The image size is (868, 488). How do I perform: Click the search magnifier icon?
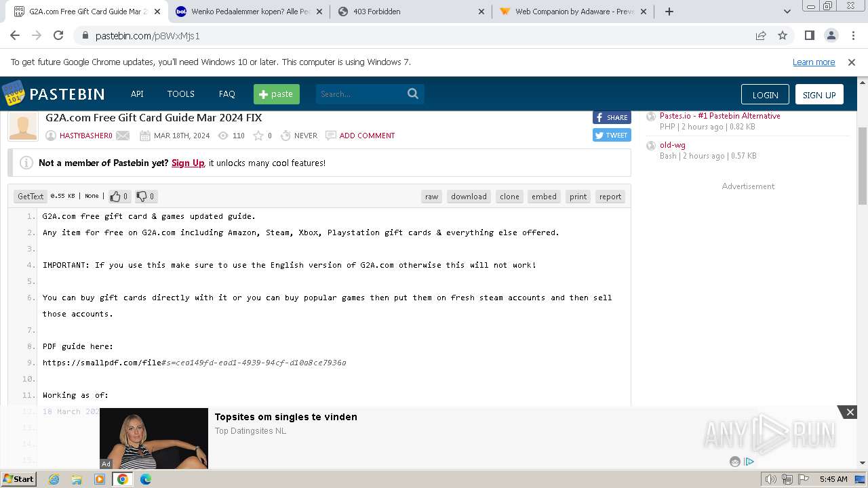413,94
